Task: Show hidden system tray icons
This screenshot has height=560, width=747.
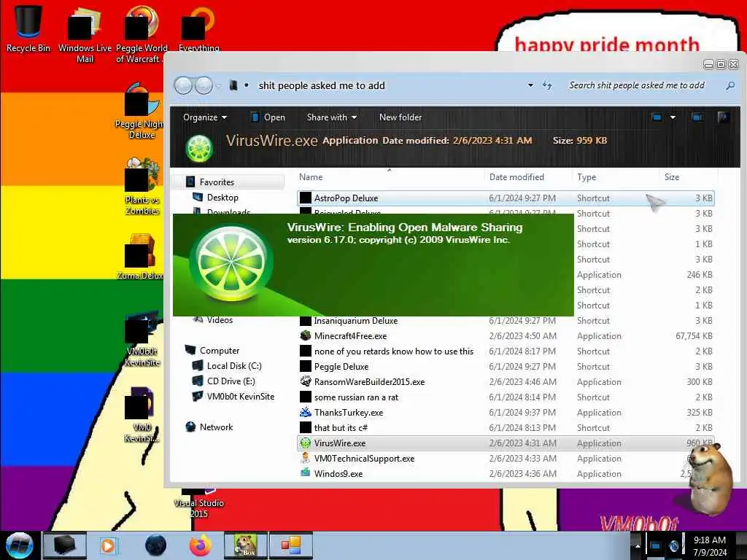Action: click(638, 545)
